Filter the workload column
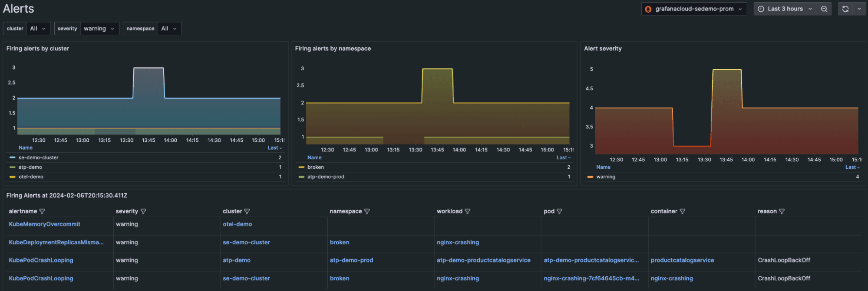 468,212
